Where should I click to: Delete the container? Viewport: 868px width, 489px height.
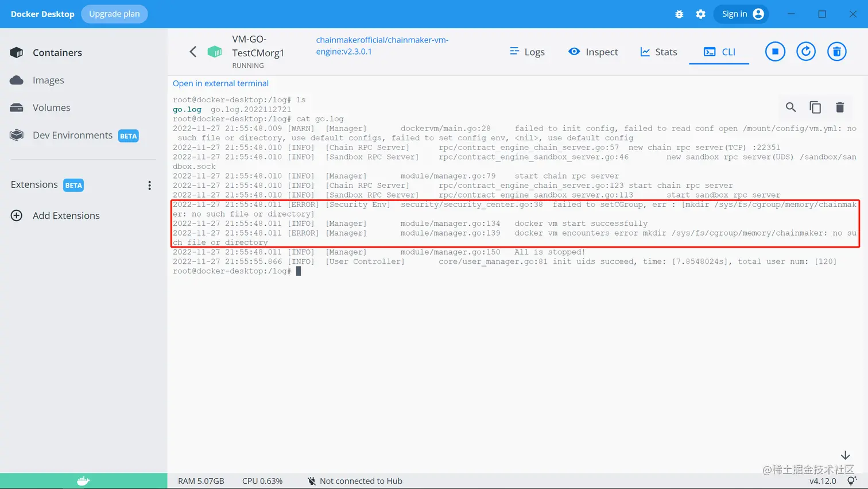837,52
